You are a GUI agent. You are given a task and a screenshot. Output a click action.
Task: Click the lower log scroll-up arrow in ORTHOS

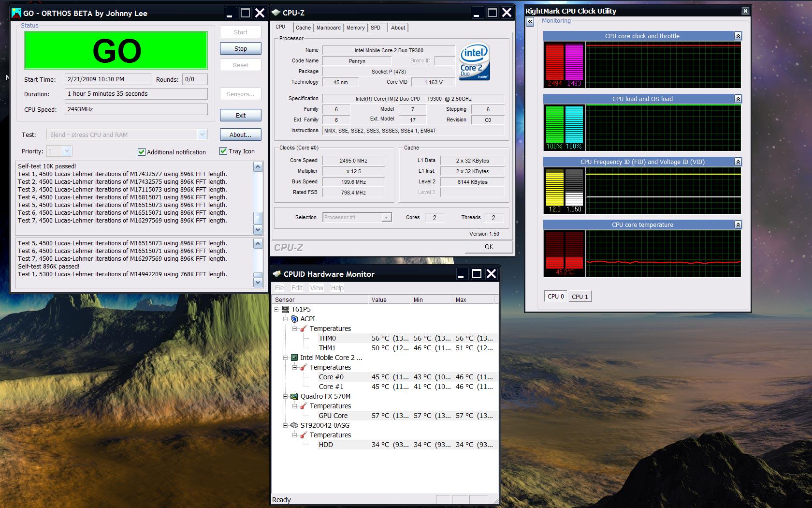coord(258,243)
